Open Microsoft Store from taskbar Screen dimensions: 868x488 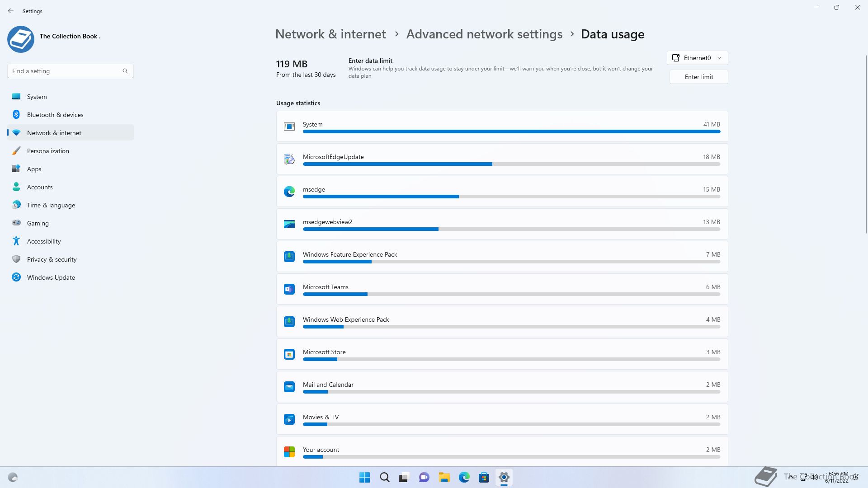[x=484, y=477]
